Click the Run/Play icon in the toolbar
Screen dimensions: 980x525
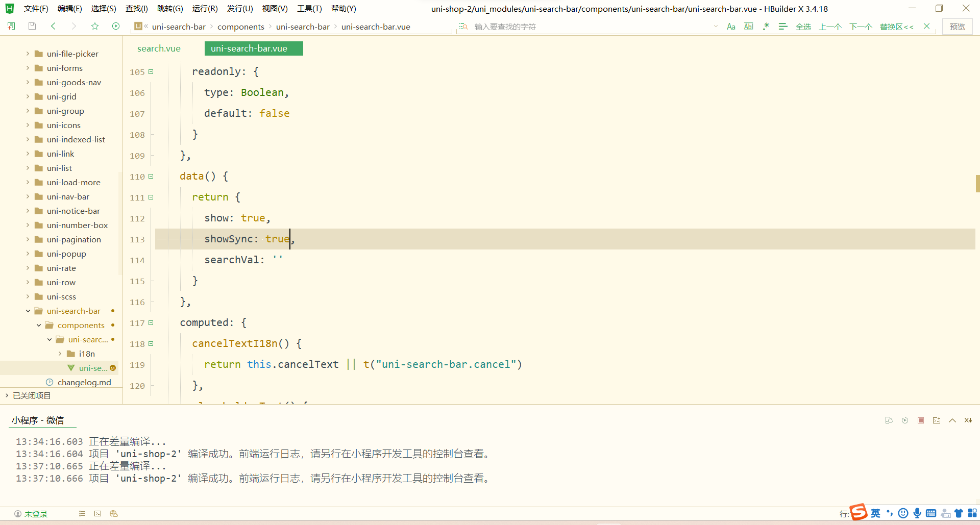coord(116,26)
